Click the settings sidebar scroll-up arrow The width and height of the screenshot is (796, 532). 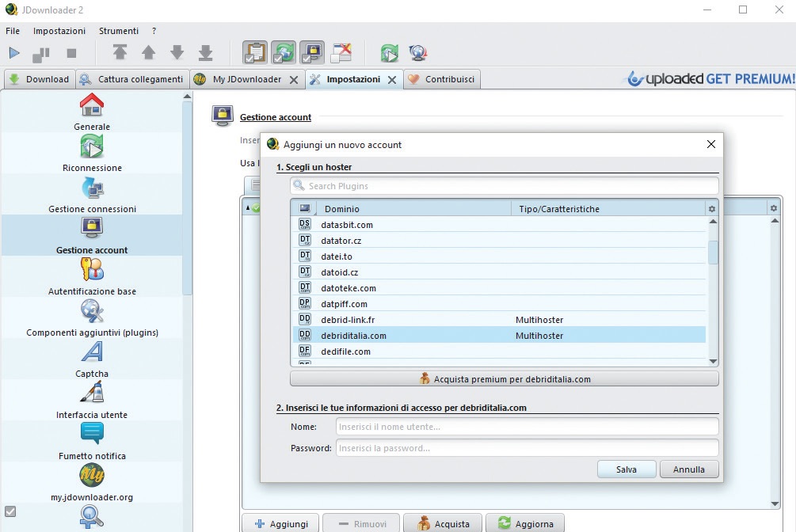pos(188,96)
